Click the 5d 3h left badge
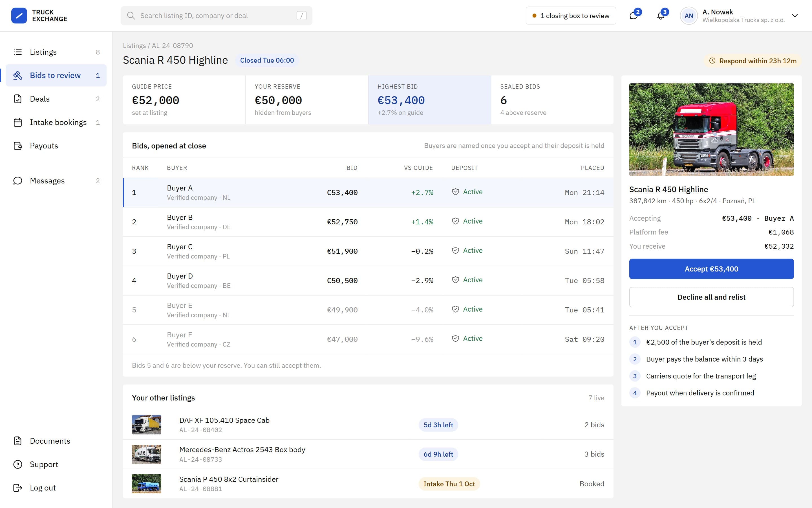The width and height of the screenshot is (812, 508). (x=438, y=425)
